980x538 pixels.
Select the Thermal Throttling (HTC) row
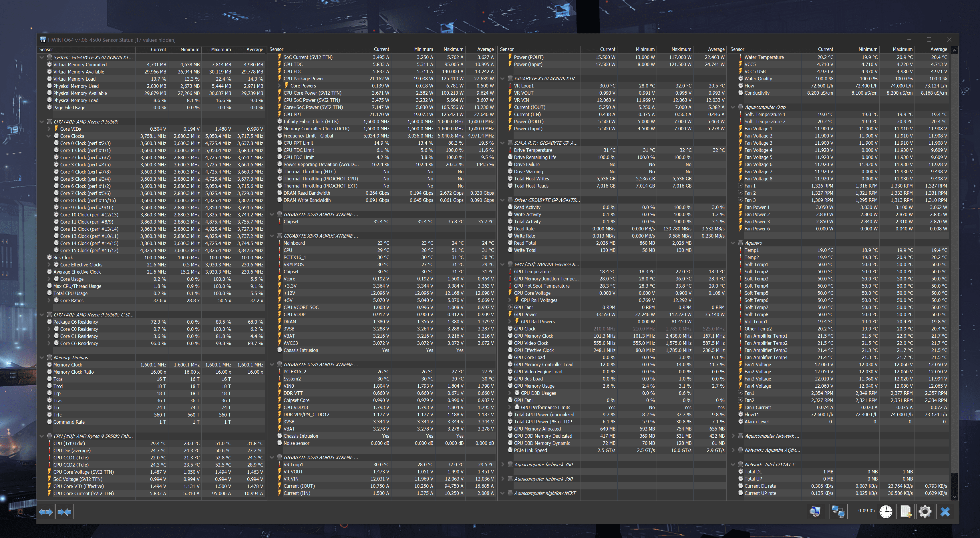pyautogui.click(x=382, y=172)
